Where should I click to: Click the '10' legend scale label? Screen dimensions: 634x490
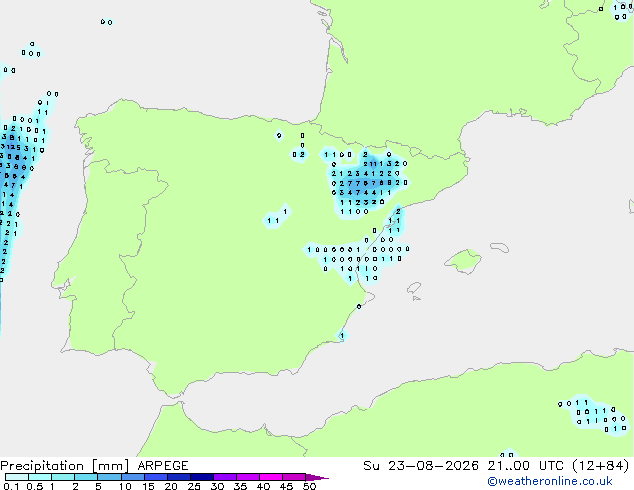[125, 486]
